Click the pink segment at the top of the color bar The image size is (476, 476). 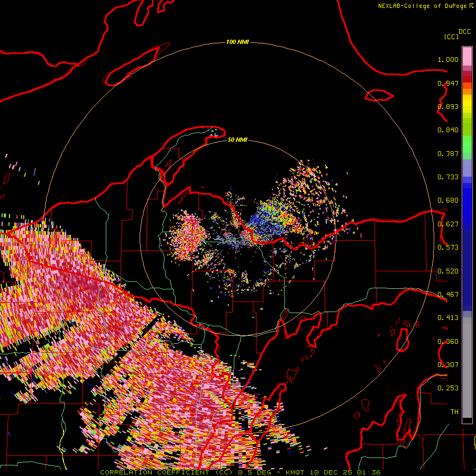click(x=467, y=56)
